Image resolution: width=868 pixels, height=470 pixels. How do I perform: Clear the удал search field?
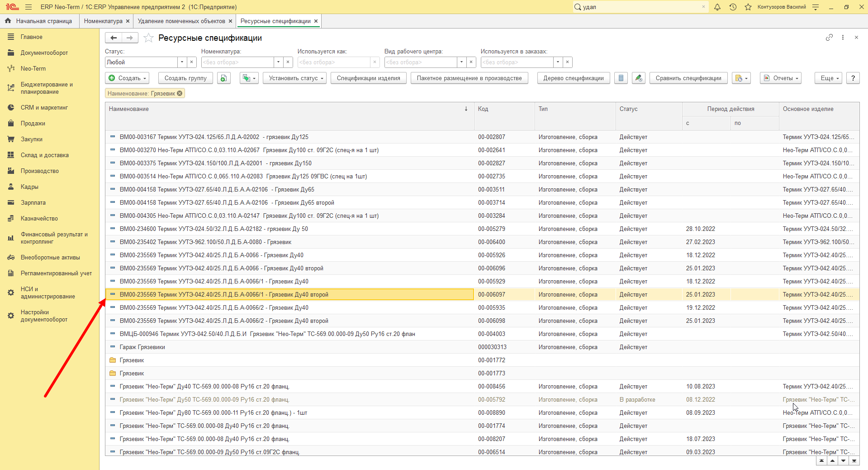[x=703, y=7]
